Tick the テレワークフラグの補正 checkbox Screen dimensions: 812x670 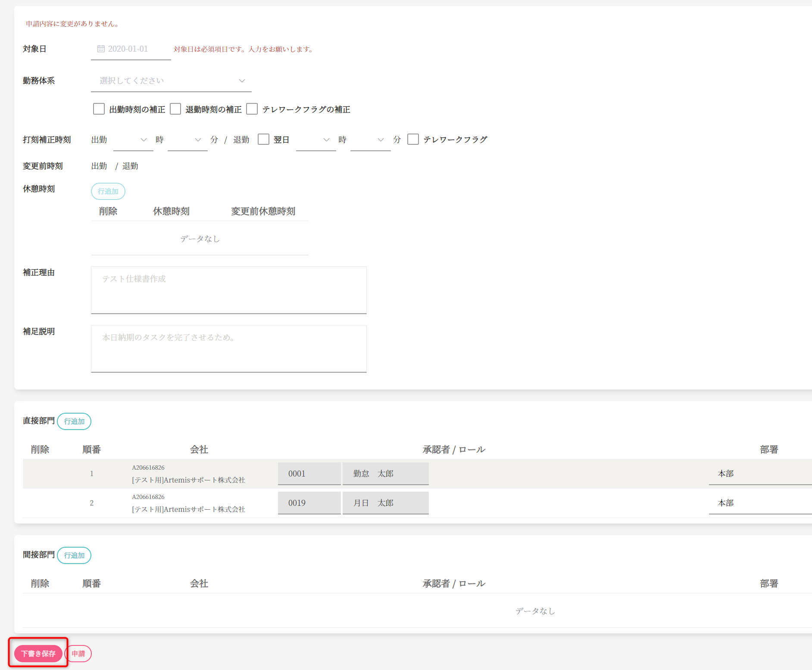tap(252, 109)
